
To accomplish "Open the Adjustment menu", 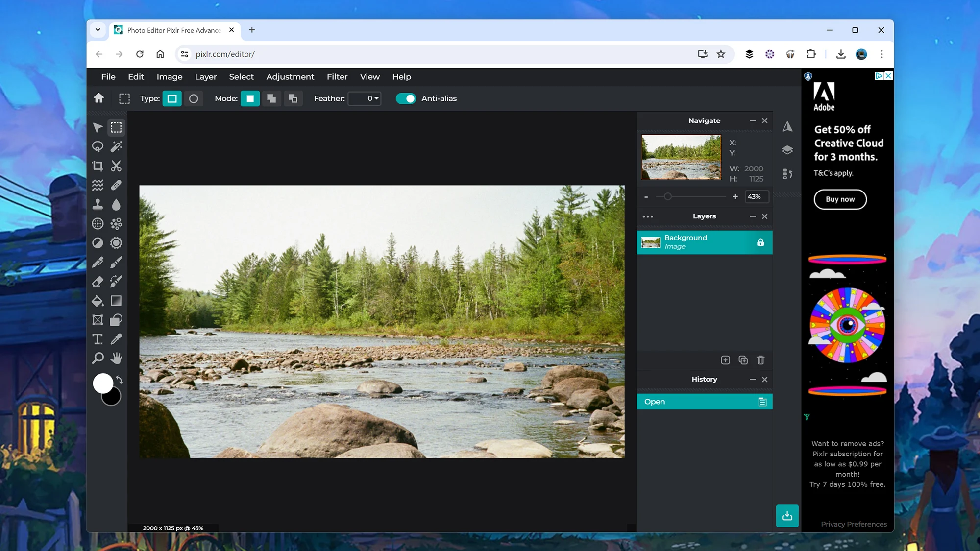I will click(290, 77).
